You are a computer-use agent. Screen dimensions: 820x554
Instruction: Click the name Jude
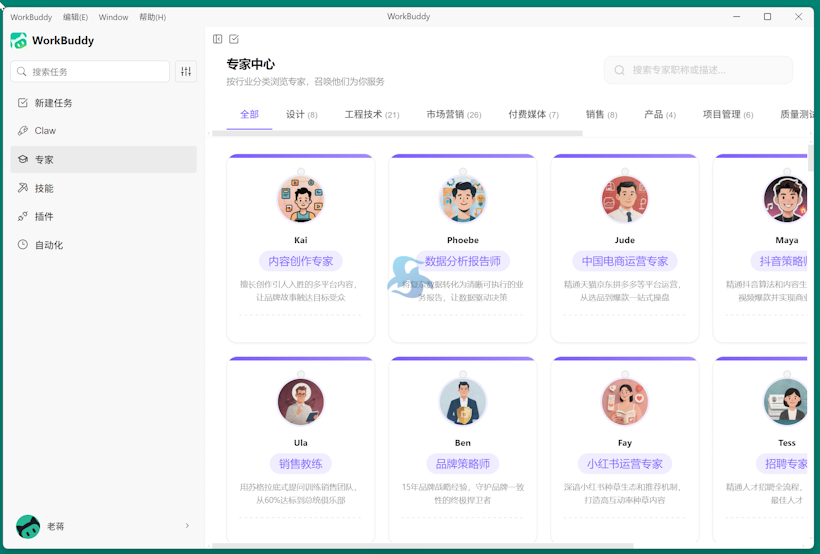tap(625, 240)
